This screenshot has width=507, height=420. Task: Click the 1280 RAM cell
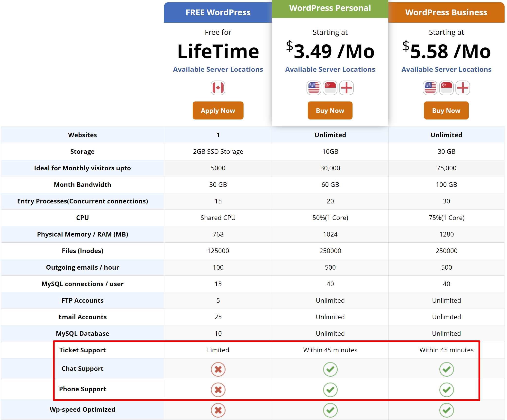[446, 234]
